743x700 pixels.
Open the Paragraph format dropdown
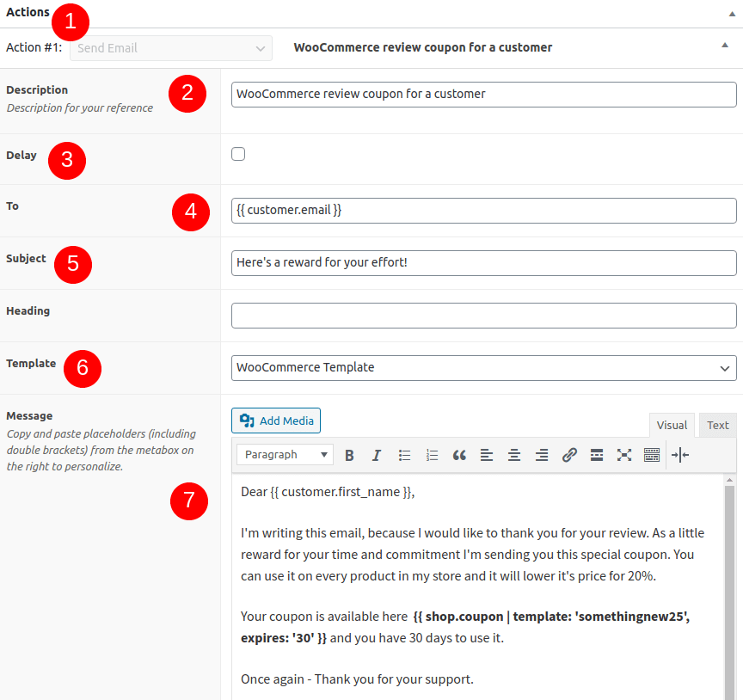[x=285, y=455]
